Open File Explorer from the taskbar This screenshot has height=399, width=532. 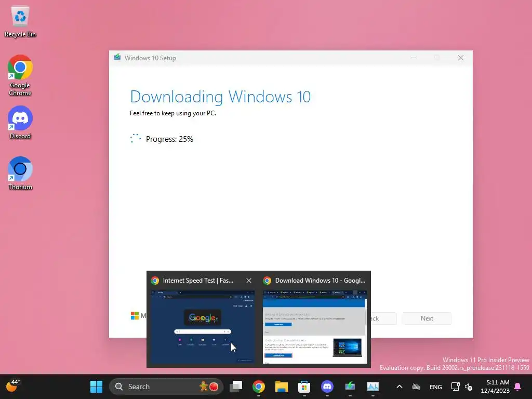click(x=281, y=387)
